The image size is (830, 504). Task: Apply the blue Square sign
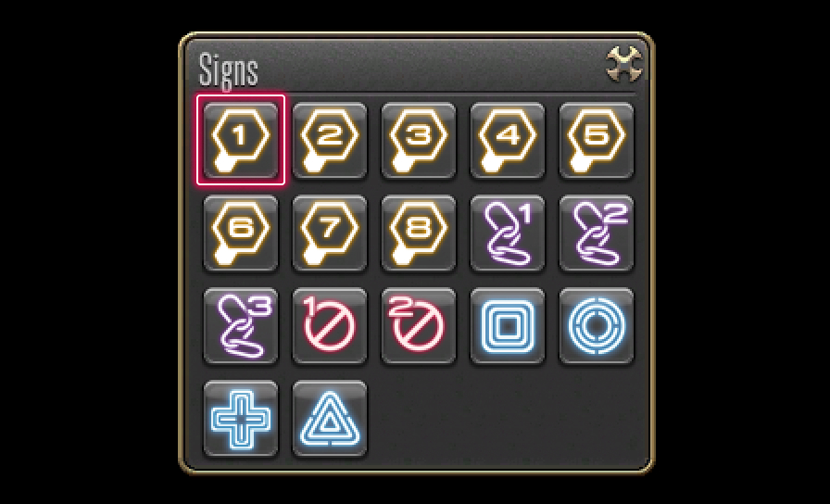[x=508, y=326]
